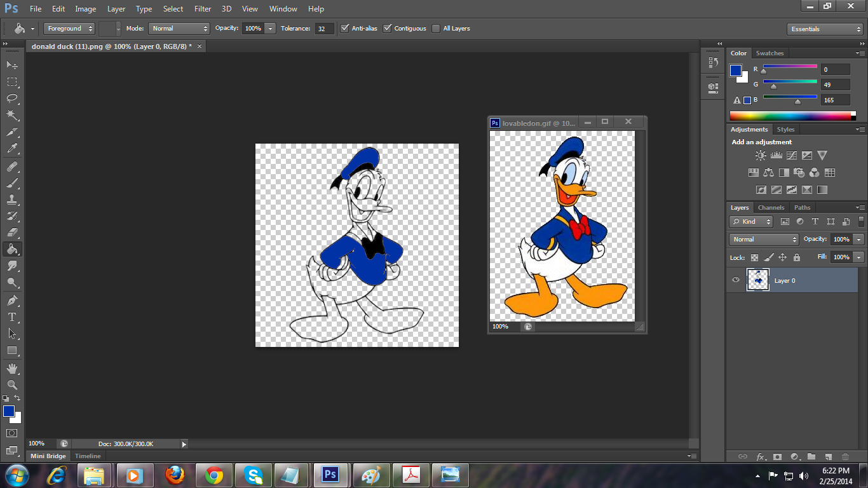Open the Timeline tab
Viewport: 868px width, 488px height.
(88, 456)
